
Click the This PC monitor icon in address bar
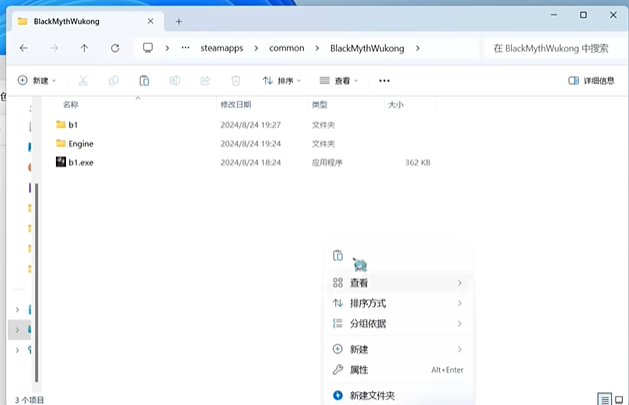coord(148,48)
